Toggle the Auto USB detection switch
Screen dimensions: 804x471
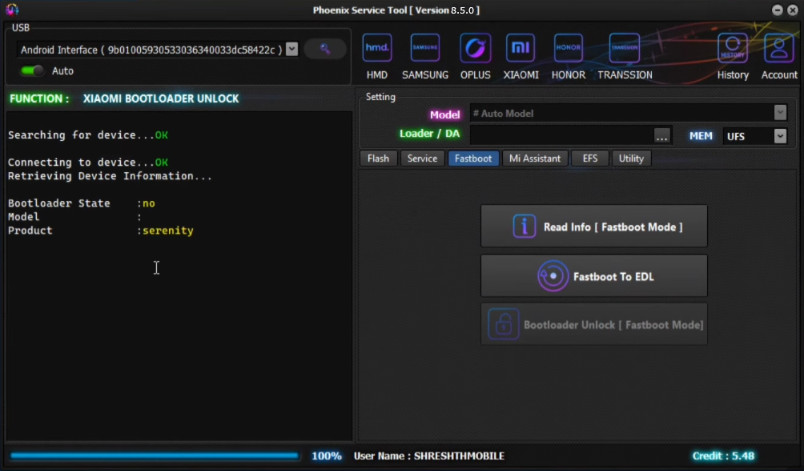(32, 71)
